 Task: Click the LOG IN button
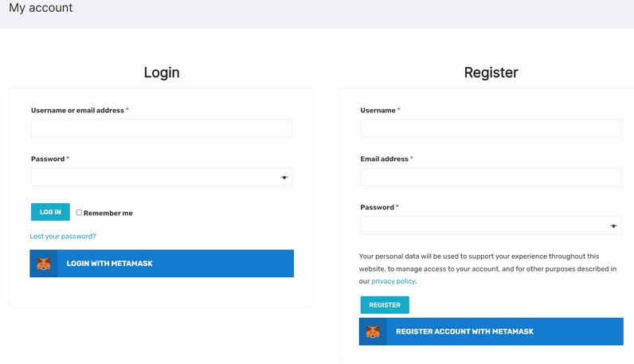click(50, 212)
